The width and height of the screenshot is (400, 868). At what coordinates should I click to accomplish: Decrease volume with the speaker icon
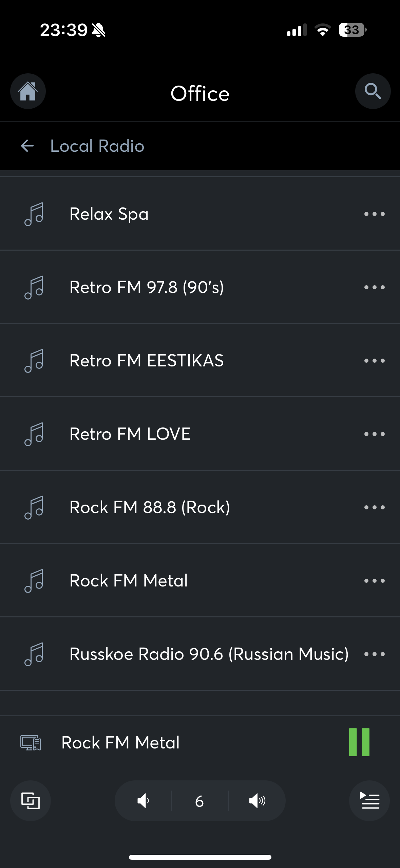click(143, 801)
